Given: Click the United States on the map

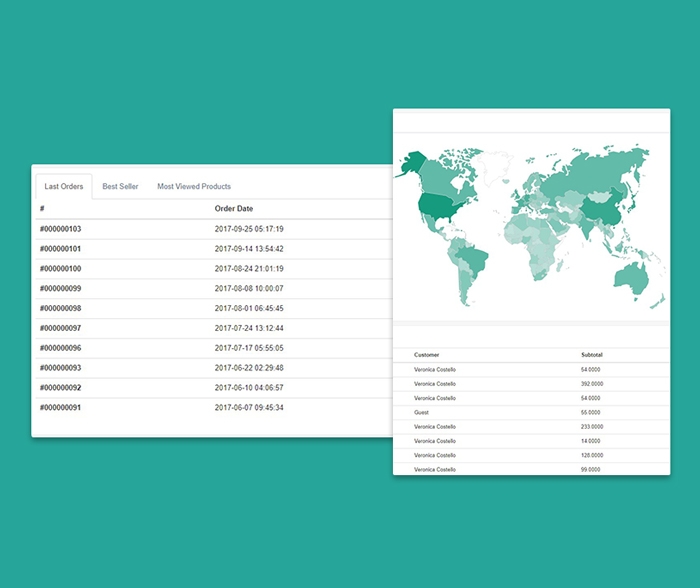Looking at the screenshot, I should pos(438,207).
